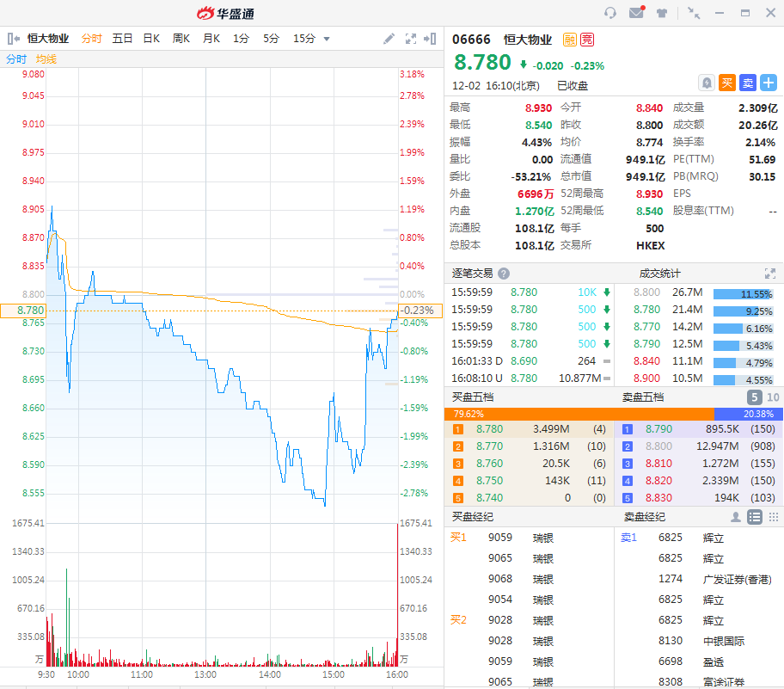Collapse the left panel with the arrow icon
The height and width of the screenshot is (689, 784).
(14, 39)
